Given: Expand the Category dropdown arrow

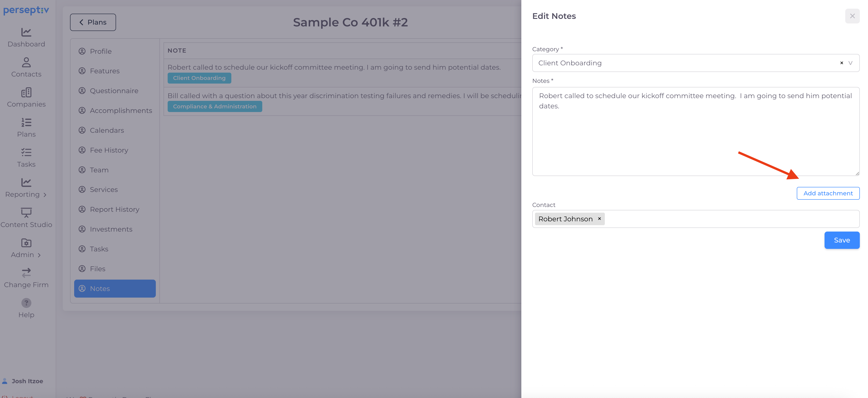Looking at the screenshot, I should click(x=850, y=63).
